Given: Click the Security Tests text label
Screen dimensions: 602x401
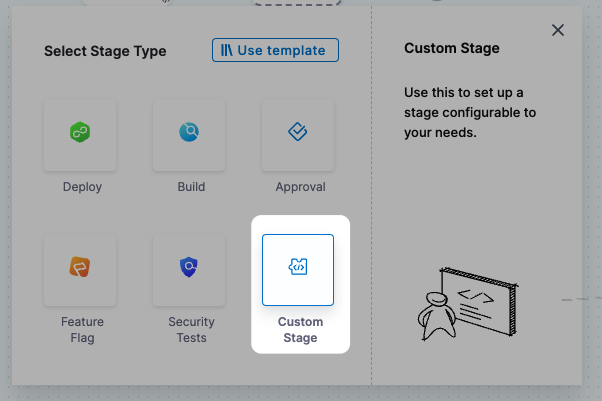Looking at the screenshot, I should pyautogui.click(x=190, y=330).
